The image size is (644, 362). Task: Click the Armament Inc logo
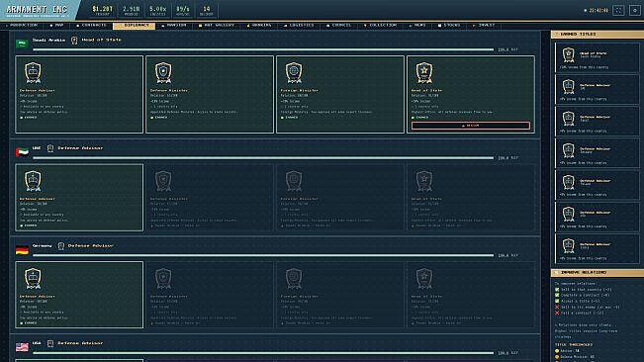pyautogui.click(x=37, y=10)
